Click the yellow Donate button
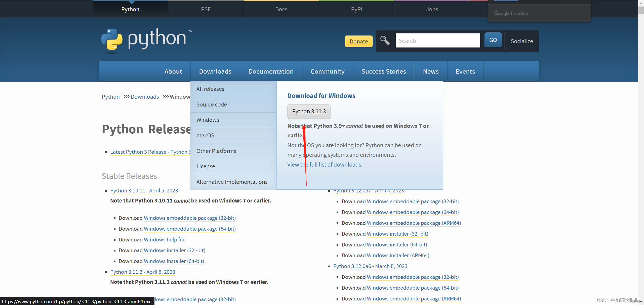Viewport: 644px width, 305px height. (x=358, y=41)
